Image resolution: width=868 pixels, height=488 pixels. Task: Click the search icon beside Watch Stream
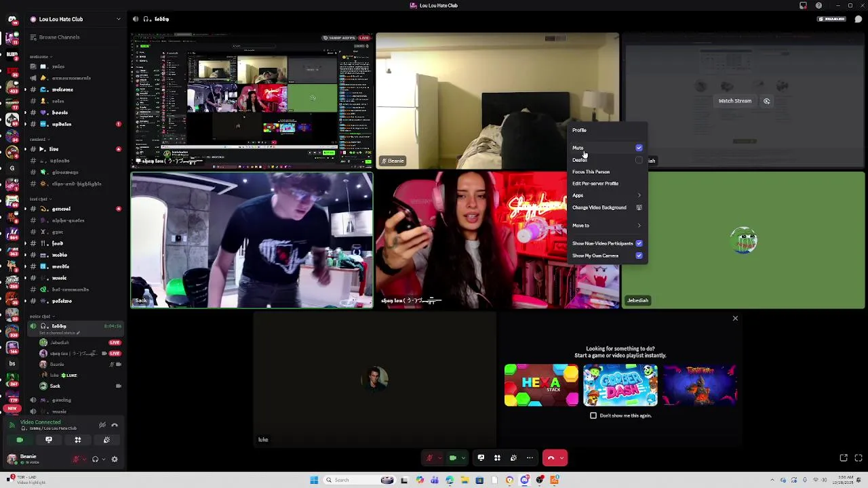point(766,101)
